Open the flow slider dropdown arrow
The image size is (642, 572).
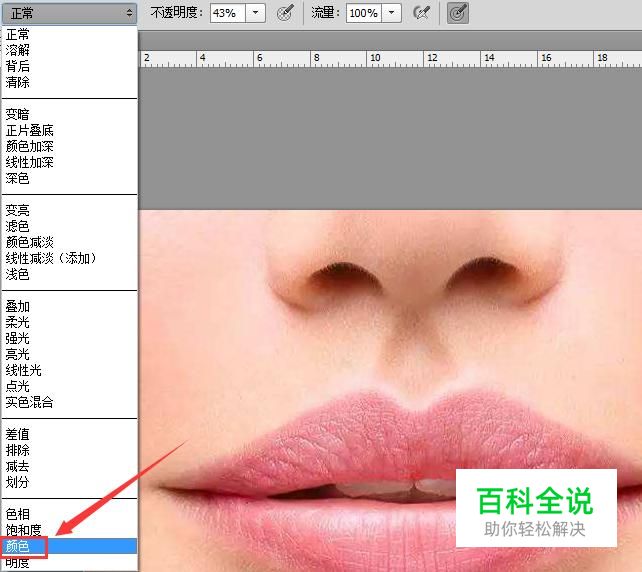391,13
